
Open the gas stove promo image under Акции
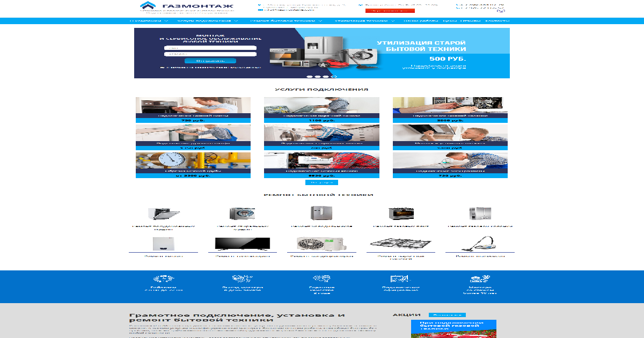tap(453, 329)
